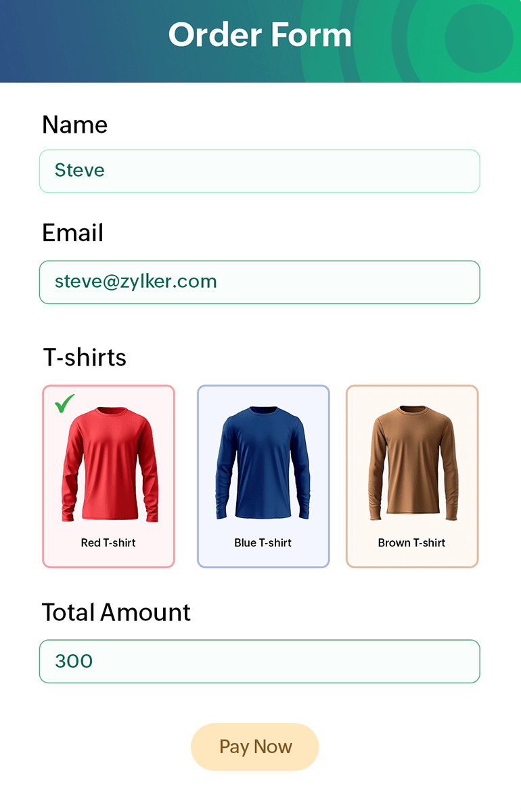Click the Email field label
The height and width of the screenshot is (812, 521).
[x=73, y=232]
